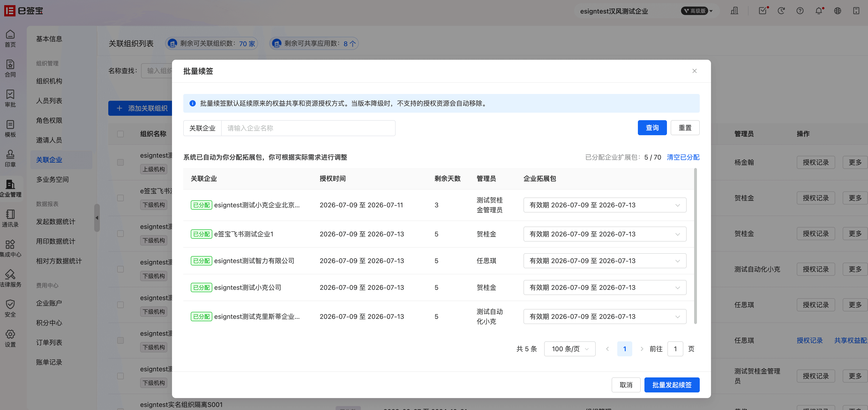Image resolution: width=868 pixels, height=410 pixels.
Task: Open 授权记录 link in 任思琪 row
Action: (810, 340)
